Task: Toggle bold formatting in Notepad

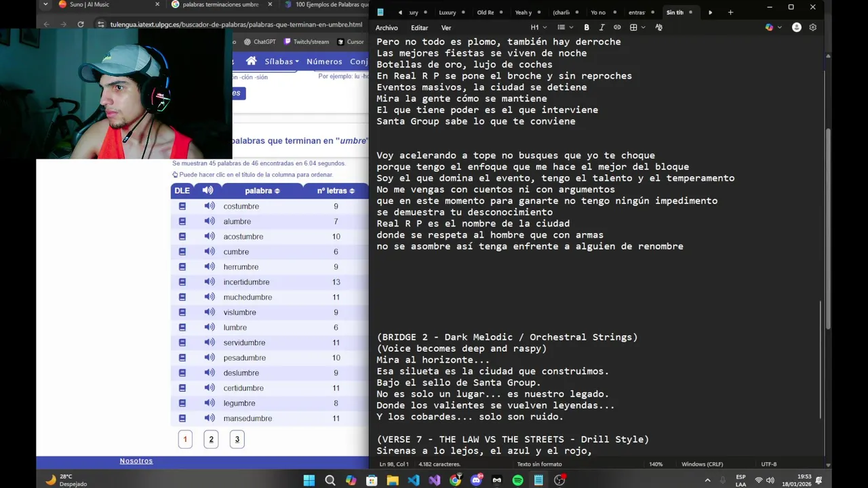Action: pyautogui.click(x=587, y=27)
